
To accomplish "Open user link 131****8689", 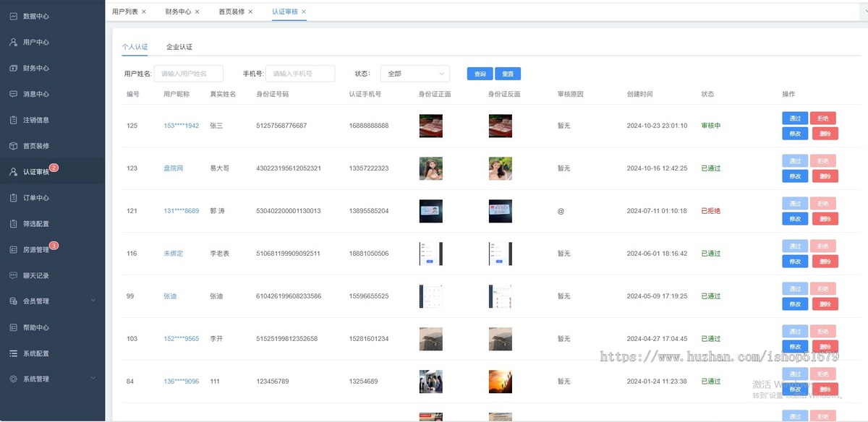I will pos(181,211).
